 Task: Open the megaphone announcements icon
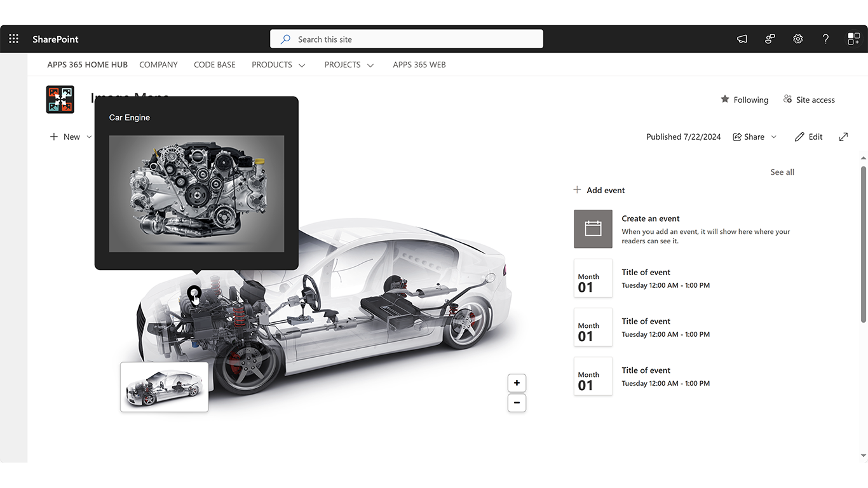[x=742, y=39]
